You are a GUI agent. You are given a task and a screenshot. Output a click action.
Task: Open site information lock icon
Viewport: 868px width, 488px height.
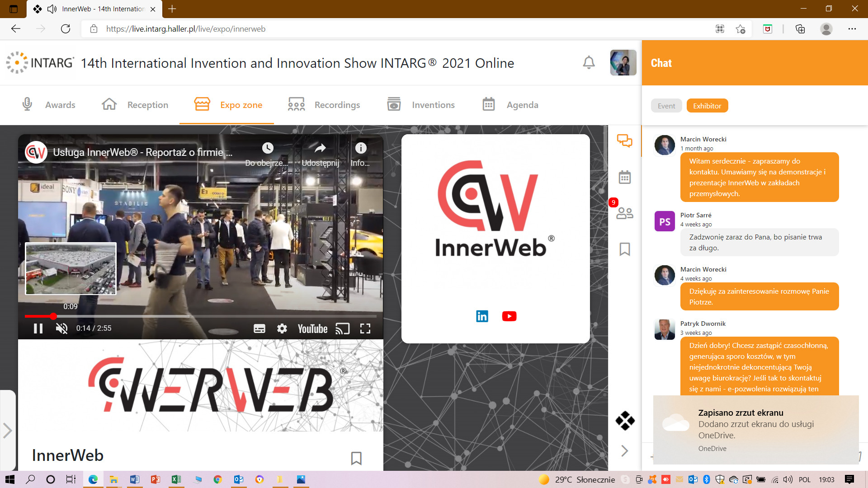(x=94, y=29)
